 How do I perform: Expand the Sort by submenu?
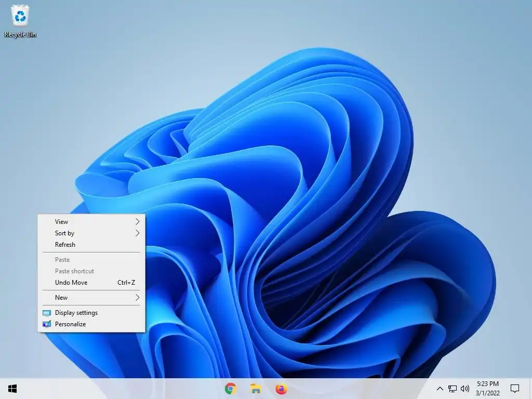pyautogui.click(x=91, y=233)
